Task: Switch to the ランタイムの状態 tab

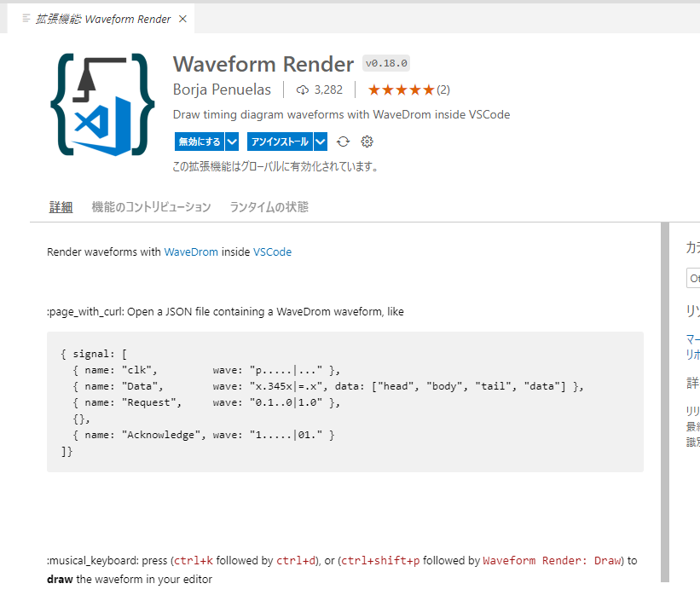Action: (x=269, y=207)
